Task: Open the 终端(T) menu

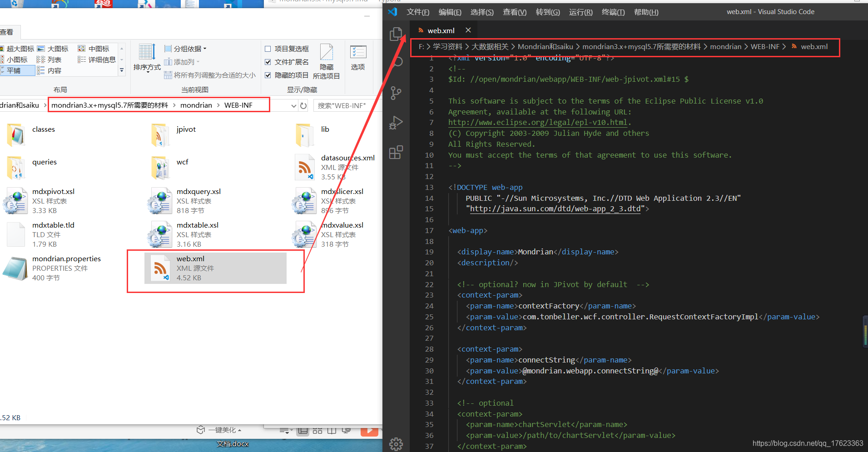Action: point(613,12)
